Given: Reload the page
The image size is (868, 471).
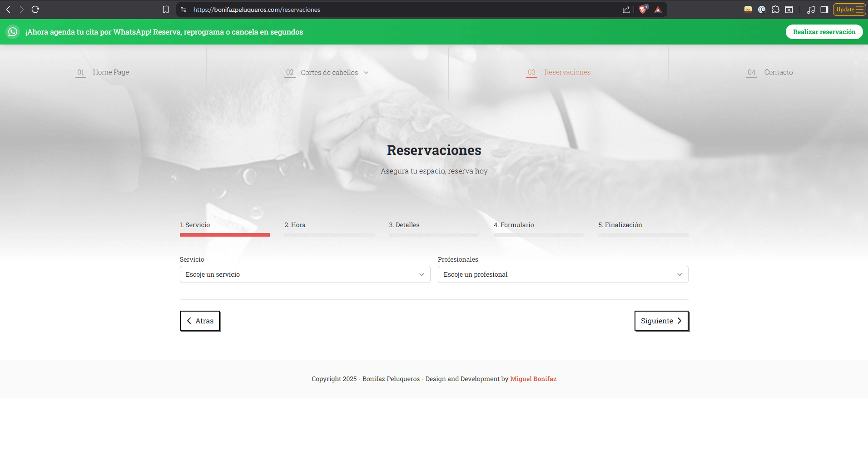Looking at the screenshot, I should click(x=35, y=10).
